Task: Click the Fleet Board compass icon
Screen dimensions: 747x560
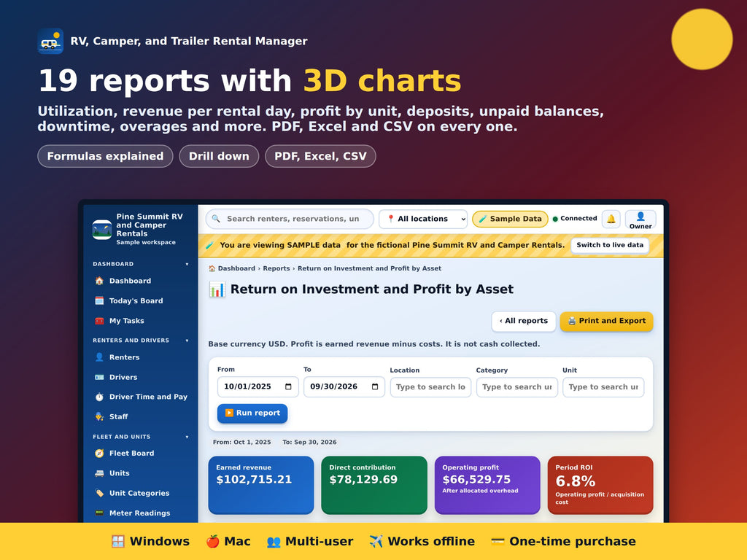Action: point(99,454)
